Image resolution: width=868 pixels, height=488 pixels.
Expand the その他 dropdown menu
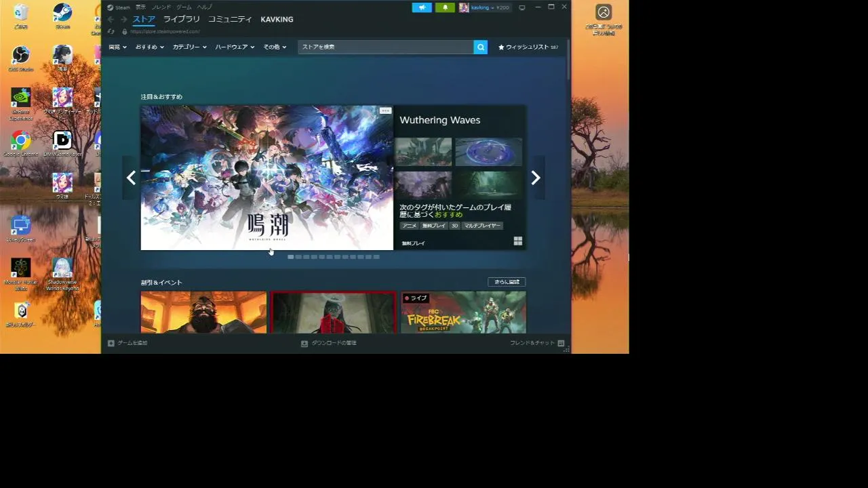click(275, 47)
